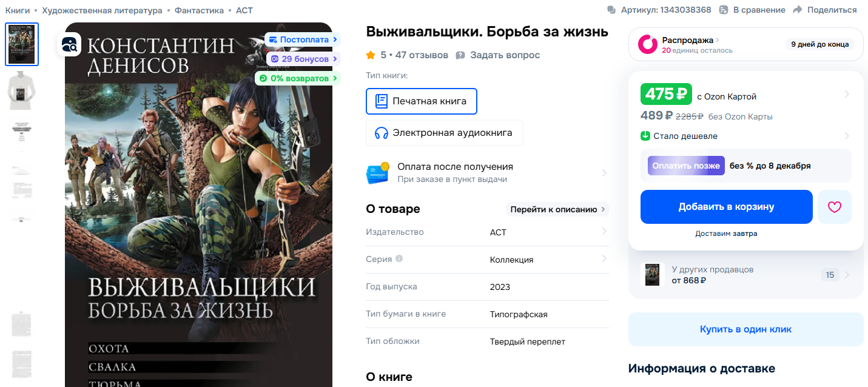868x387 pixels.
Task: Click the share arrow icon
Action: 798,10
